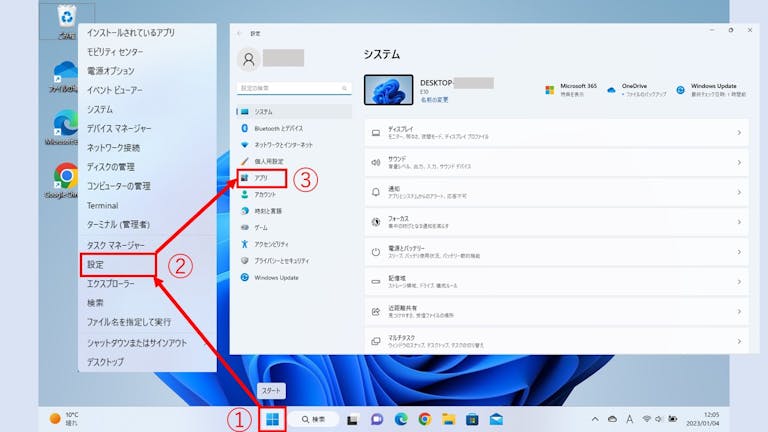The height and width of the screenshot is (432, 768).
Task: Show hidden system tray icons
Action: coord(595,419)
